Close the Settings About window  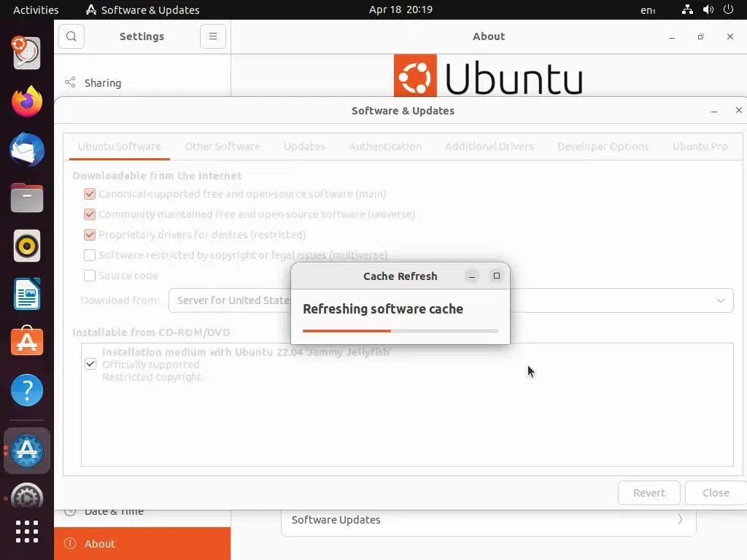pyautogui.click(x=729, y=36)
